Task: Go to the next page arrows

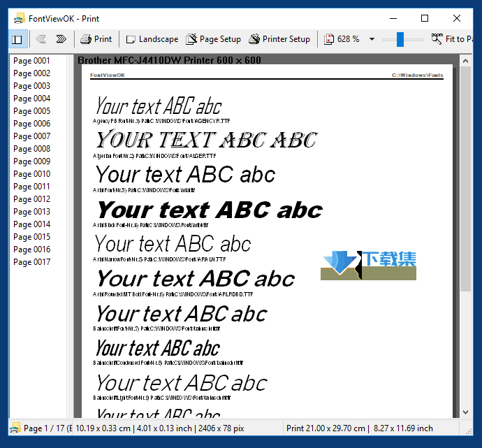Action: point(61,39)
